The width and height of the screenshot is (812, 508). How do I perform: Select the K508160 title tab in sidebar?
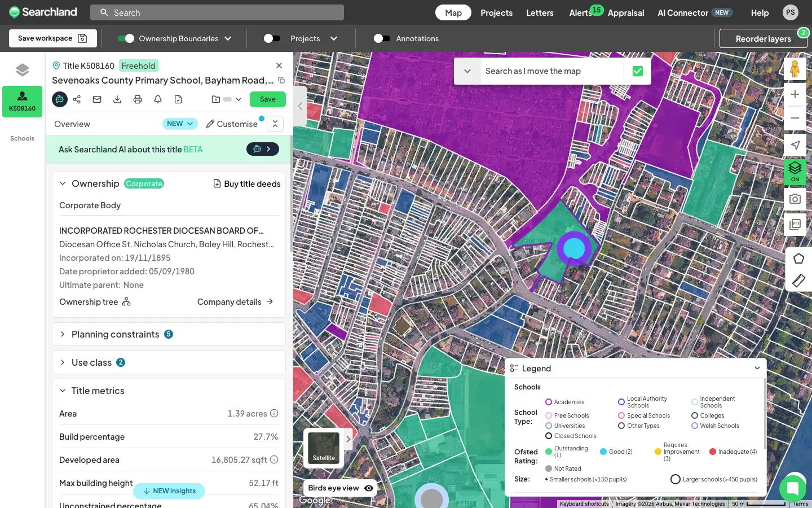click(x=22, y=102)
